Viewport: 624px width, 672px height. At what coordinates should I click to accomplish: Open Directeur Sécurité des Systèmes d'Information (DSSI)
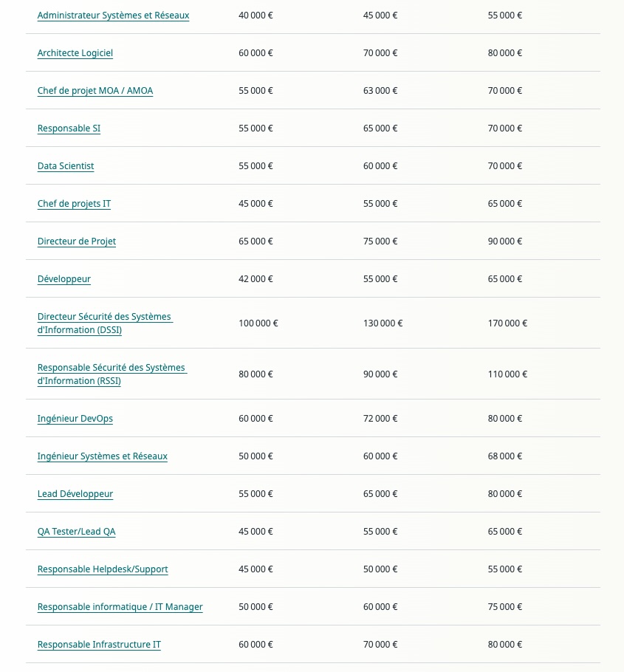point(105,323)
